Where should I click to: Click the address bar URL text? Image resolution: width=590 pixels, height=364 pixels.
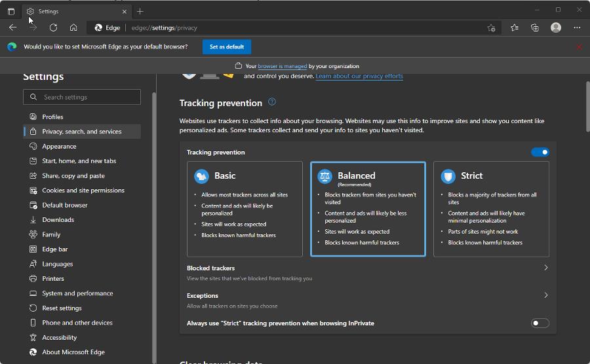click(x=164, y=27)
